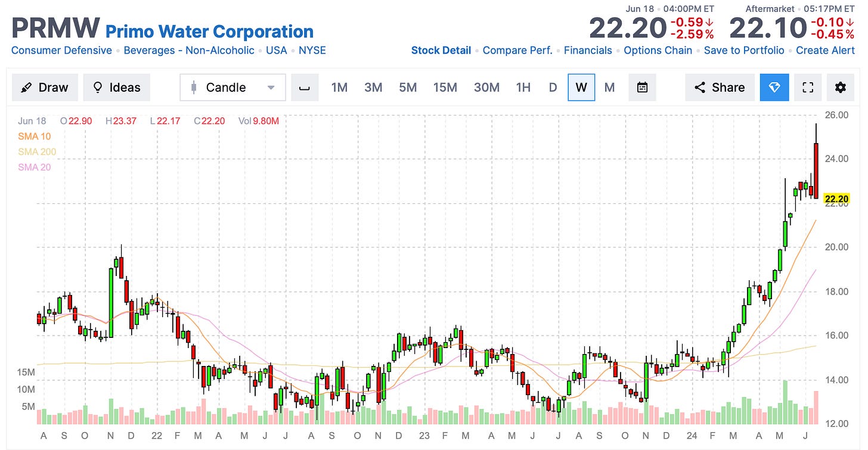Image resolution: width=868 pixels, height=450 pixels.
Task: Click the 23 year label on time axis
Action: 424,436
